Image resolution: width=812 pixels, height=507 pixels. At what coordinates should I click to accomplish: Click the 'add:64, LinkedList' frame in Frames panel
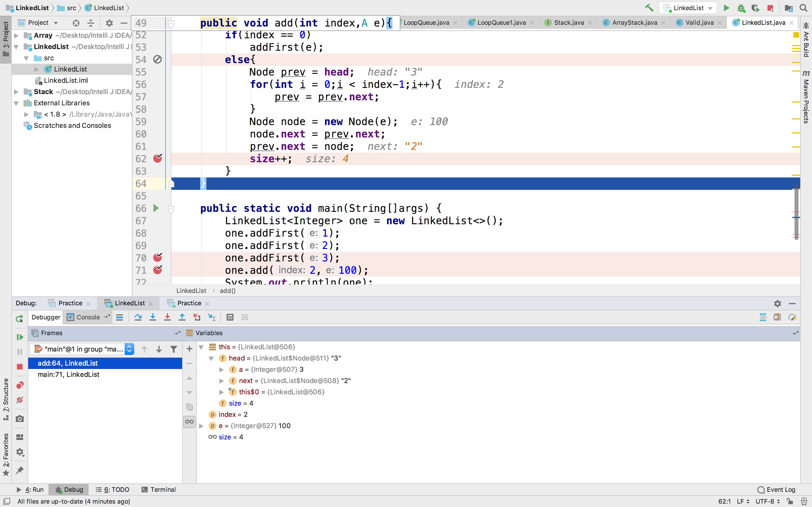(x=67, y=363)
